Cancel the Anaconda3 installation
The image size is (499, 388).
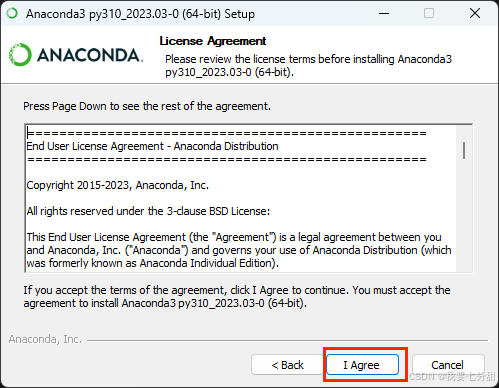pos(448,365)
